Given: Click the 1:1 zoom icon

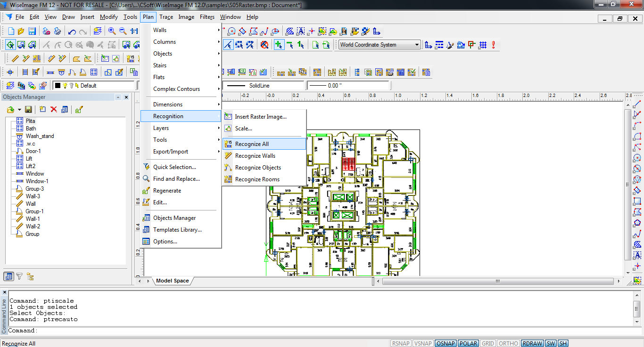Looking at the screenshot, I should coord(134,31).
